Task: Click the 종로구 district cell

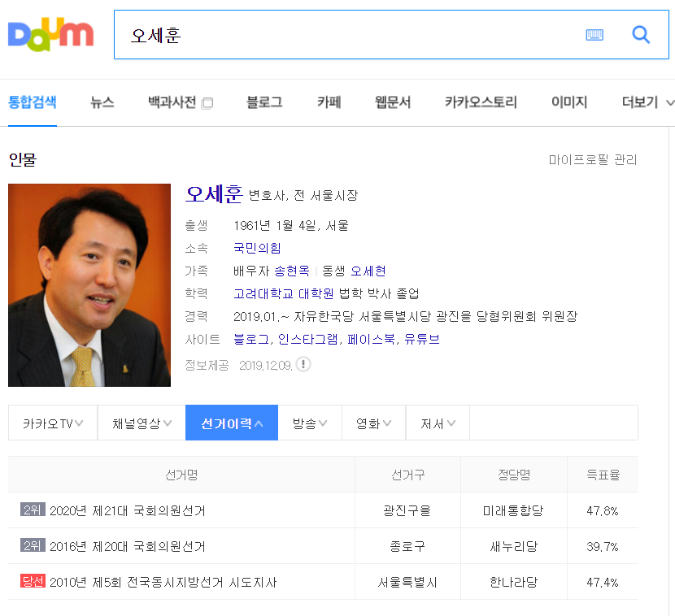Action: tap(407, 546)
